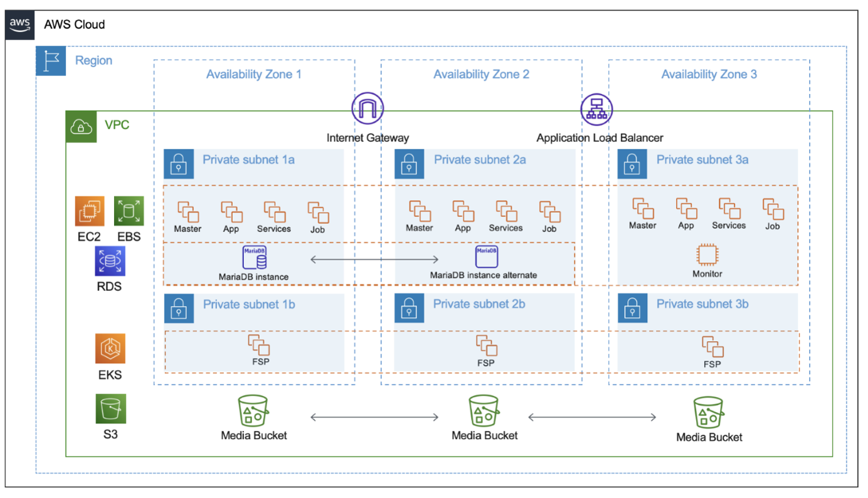Click the "Private subnet 1b" label
The width and height of the screenshot is (868, 498).
pyautogui.click(x=249, y=304)
